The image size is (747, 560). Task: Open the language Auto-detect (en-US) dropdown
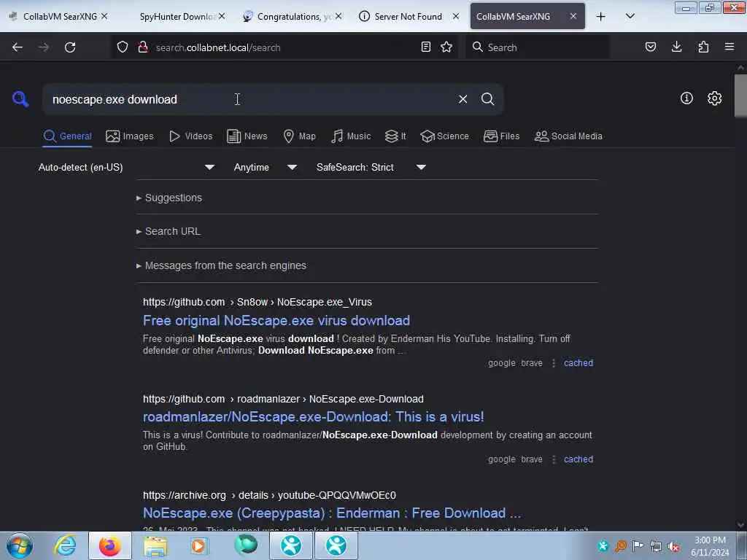pyautogui.click(x=127, y=167)
